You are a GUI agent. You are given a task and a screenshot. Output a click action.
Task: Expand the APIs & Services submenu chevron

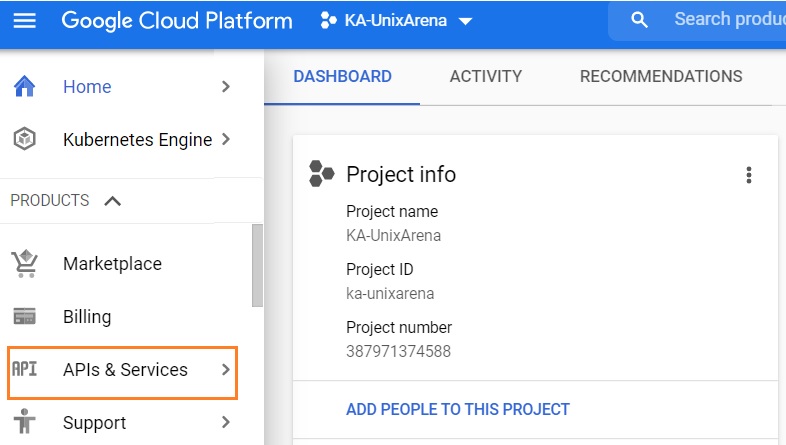(226, 370)
